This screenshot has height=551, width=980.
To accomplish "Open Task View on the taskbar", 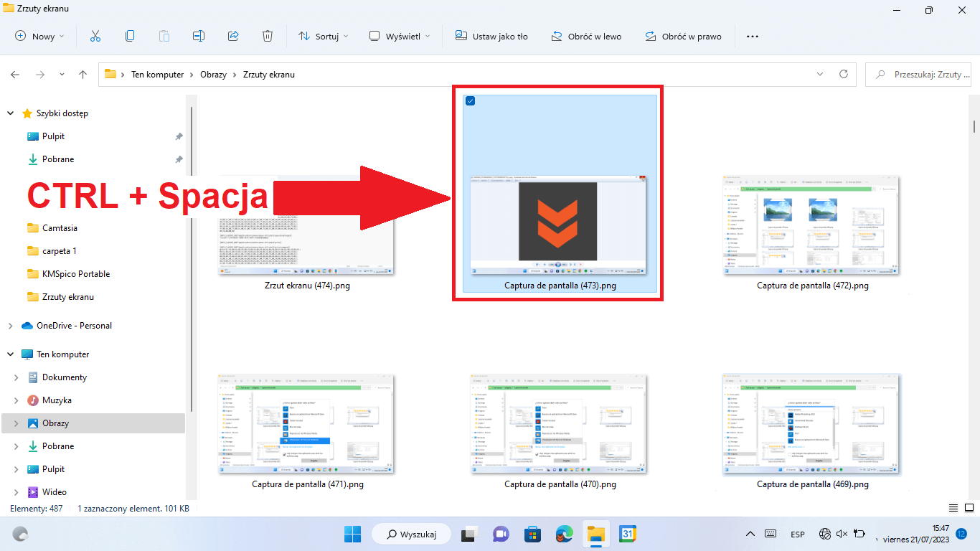I will tap(470, 534).
